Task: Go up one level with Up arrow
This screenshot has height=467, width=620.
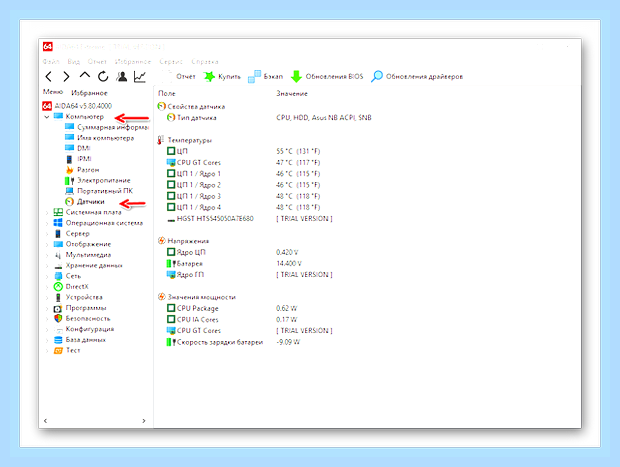Action: [x=85, y=76]
